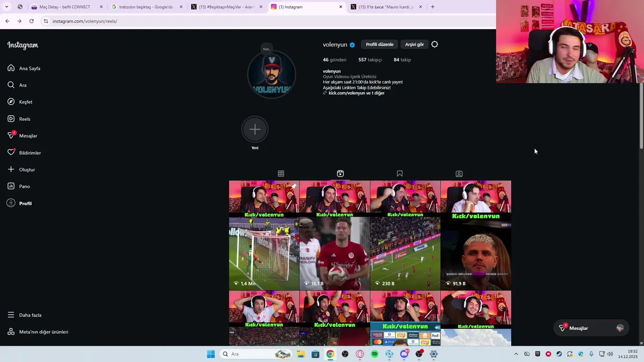644x362 pixels.
Task: Click the Instagram logo
Action: pos(23,45)
